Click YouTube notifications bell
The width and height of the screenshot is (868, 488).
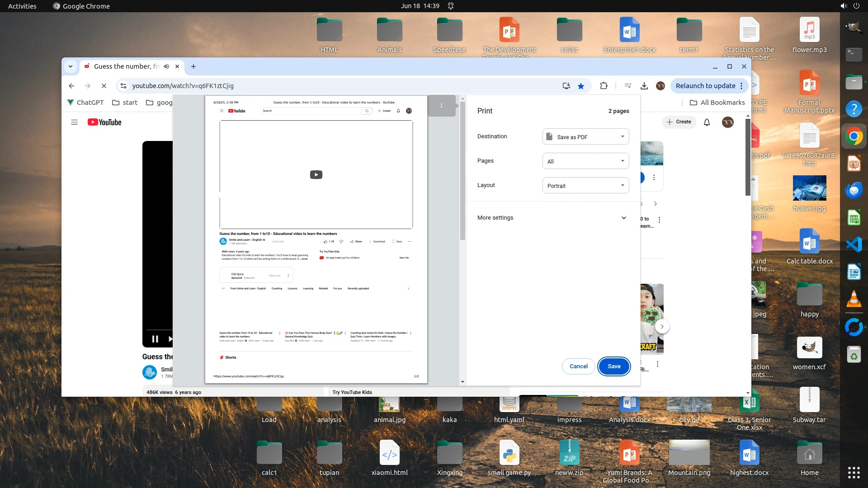(x=707, y=122)
